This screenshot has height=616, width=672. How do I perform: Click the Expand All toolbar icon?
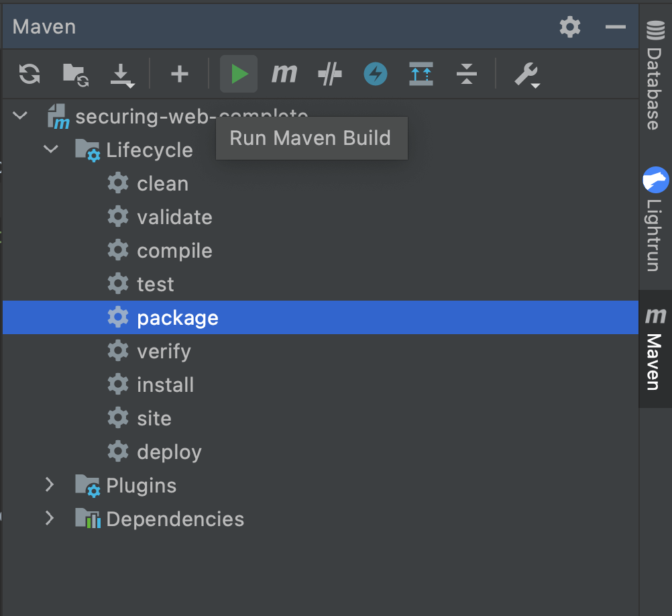(421, 74)
